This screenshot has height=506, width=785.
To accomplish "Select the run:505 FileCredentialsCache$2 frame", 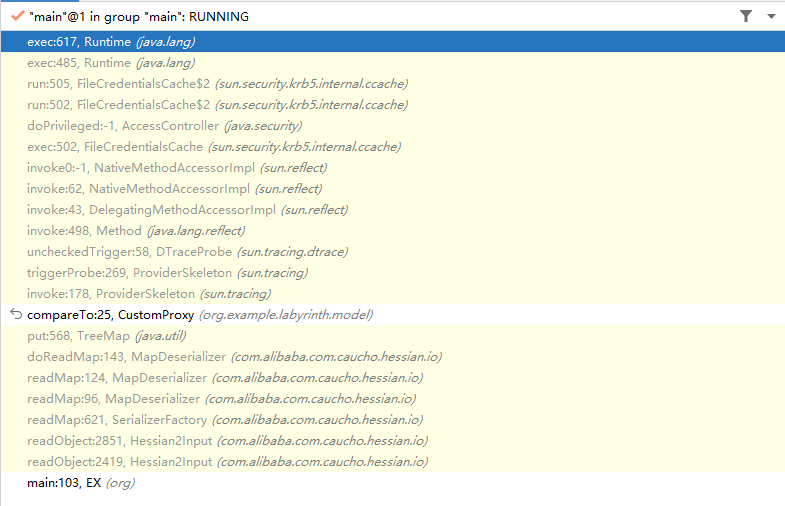I will point(217,84).
